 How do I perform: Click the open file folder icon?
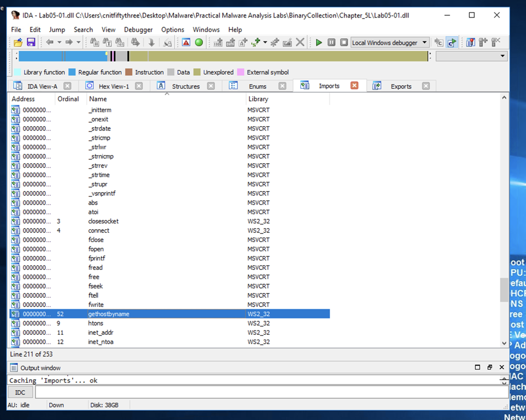[18, 43]
